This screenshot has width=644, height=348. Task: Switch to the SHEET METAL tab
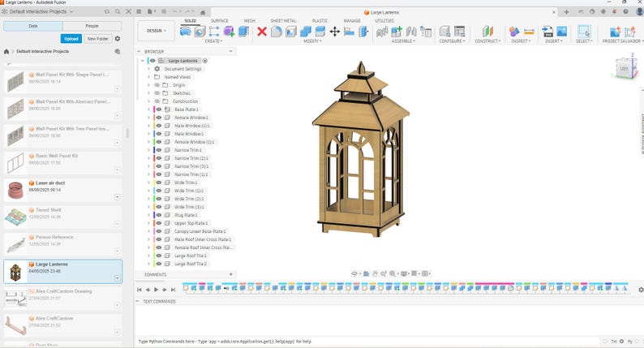point(283,20)
